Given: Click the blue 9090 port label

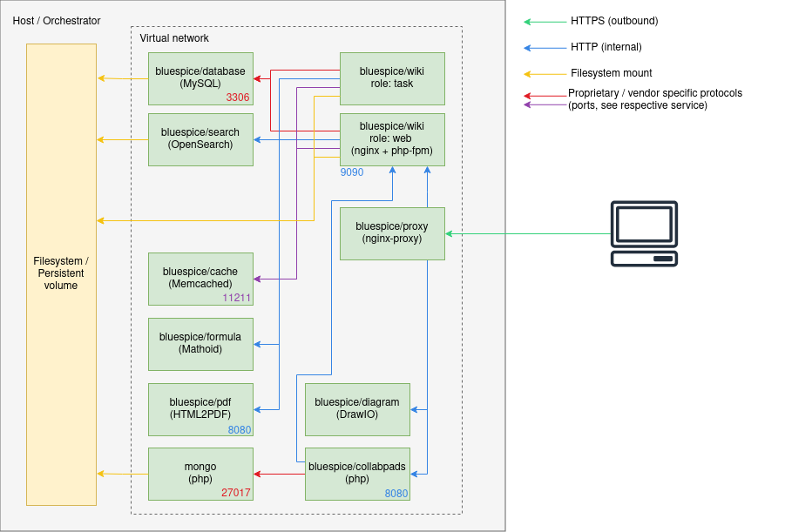Looking at the screenshot, I should (x=352, y=172).
